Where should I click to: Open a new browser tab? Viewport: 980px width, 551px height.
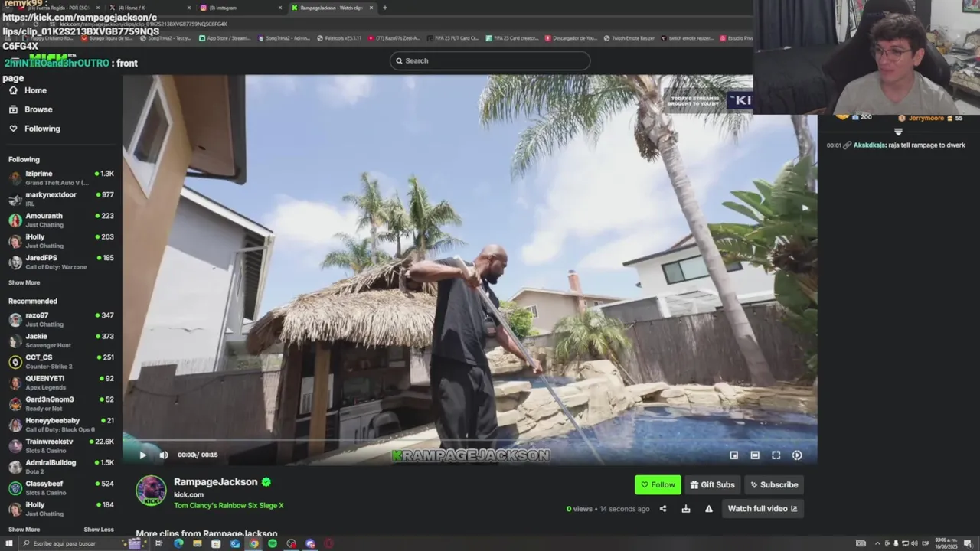pos(384,8)
